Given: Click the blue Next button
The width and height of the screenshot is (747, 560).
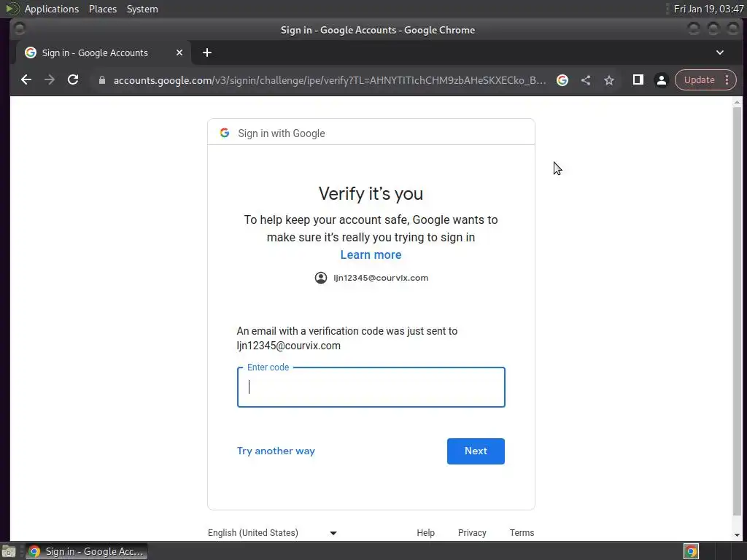Looking at the screenshot, I should tap(476, 451).
